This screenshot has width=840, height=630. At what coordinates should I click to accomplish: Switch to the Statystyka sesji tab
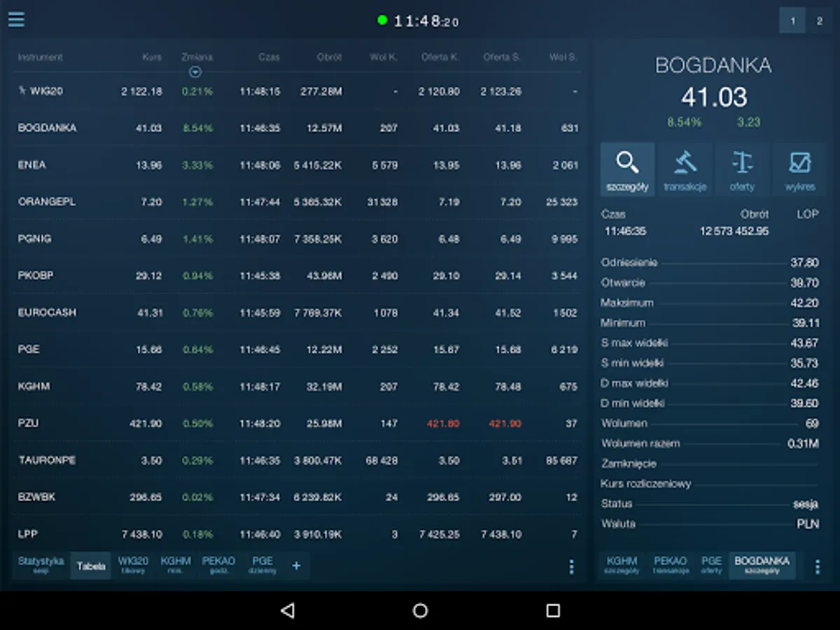coord(41,565)
